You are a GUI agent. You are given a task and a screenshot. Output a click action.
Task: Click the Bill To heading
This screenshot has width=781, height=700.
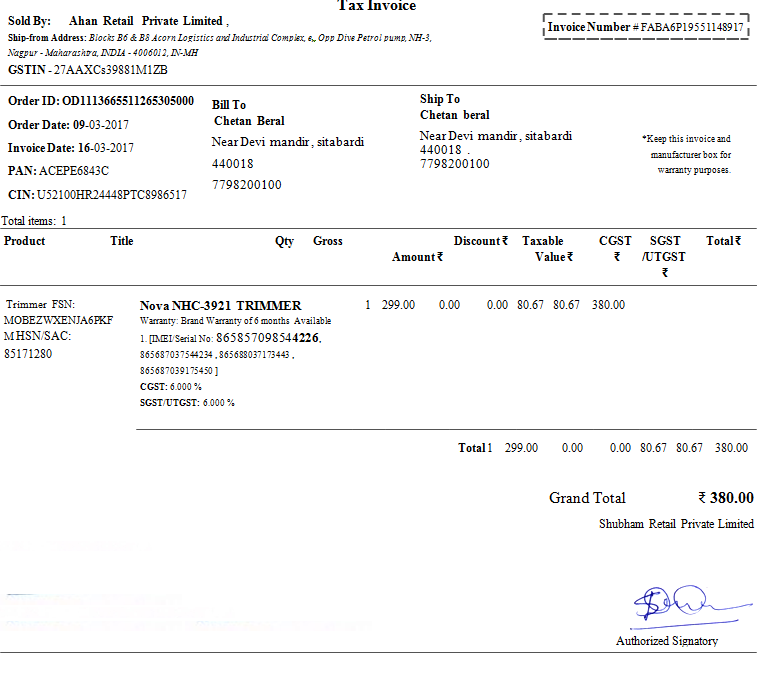click(229, 105)
